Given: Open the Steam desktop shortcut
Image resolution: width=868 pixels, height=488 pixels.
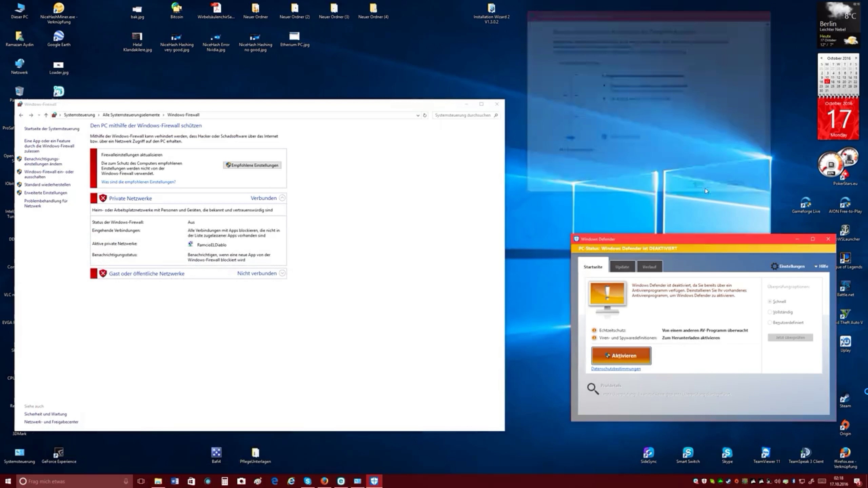Looking at the screenshot, I should click(845, 398).
